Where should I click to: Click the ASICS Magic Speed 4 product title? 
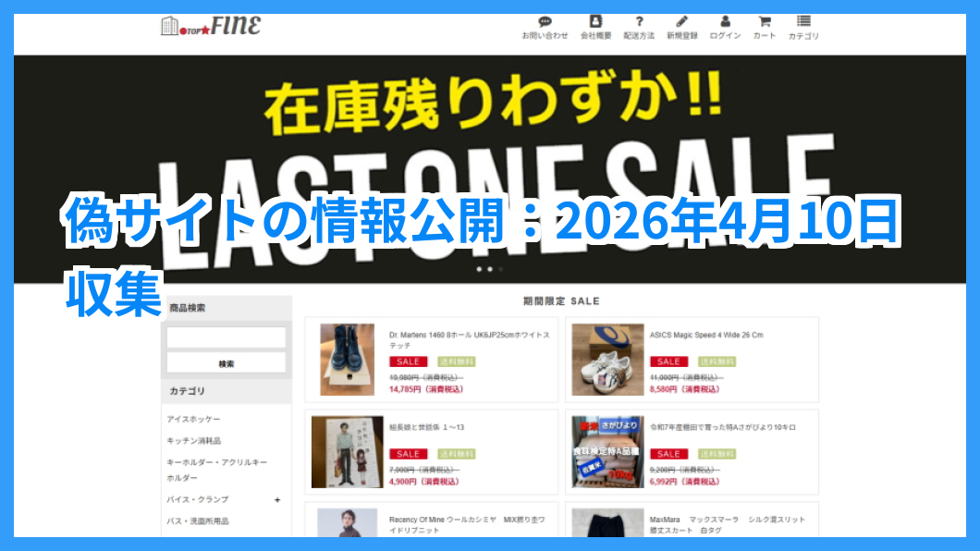click(x=706, y=335)
